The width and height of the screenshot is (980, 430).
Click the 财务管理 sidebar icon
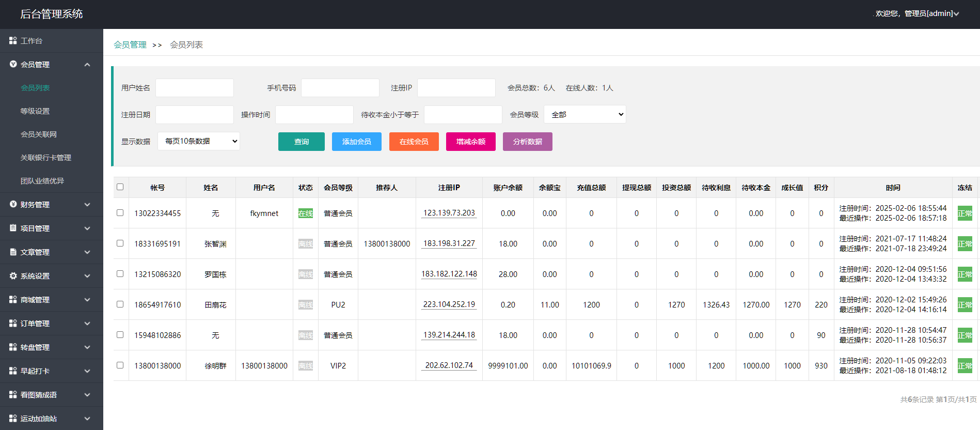tap(13, 204)
